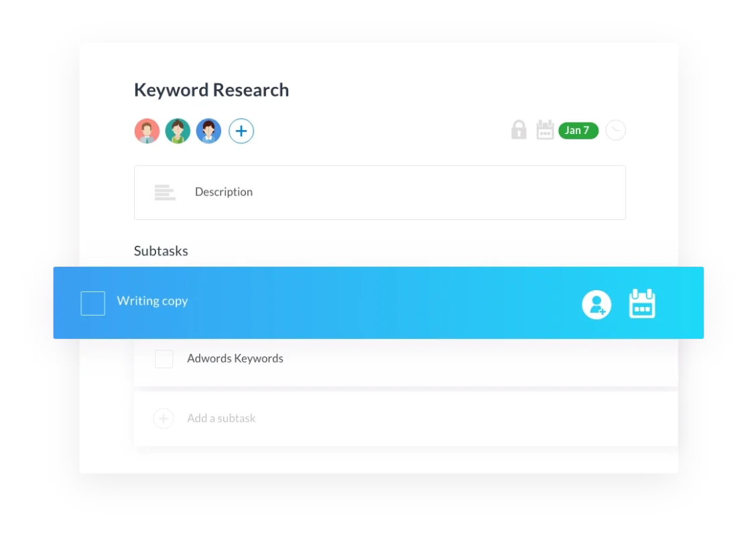756x536 pixels.
Task: Select the first red assignee avatar
Action: pos(147,131)
